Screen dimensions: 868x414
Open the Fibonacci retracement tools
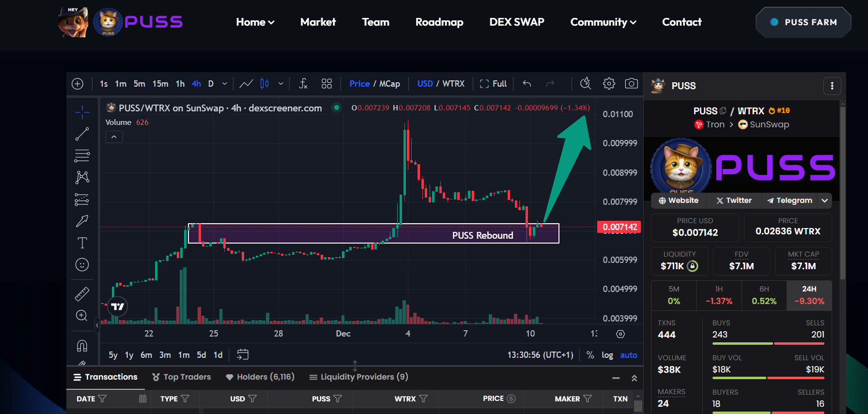[x=82, y=156]
